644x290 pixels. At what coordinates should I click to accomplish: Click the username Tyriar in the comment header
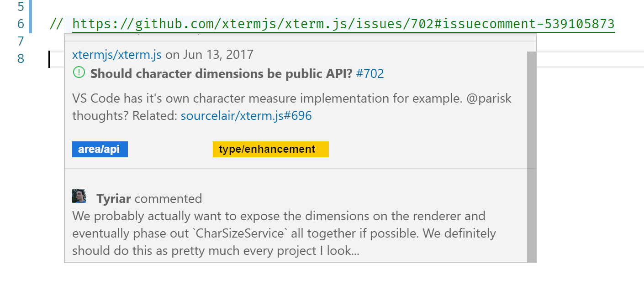(x=112, y=198)
